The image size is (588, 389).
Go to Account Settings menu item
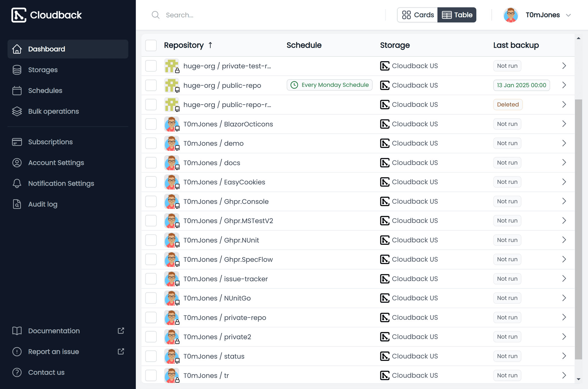pyautogui.click(x=56, y=163)
